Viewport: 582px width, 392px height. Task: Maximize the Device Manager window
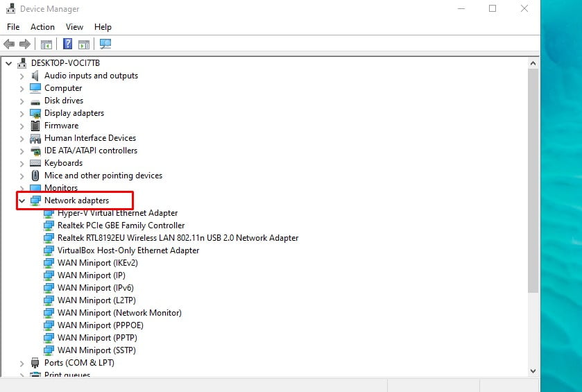pyautogui.click(x=493, y=8)
